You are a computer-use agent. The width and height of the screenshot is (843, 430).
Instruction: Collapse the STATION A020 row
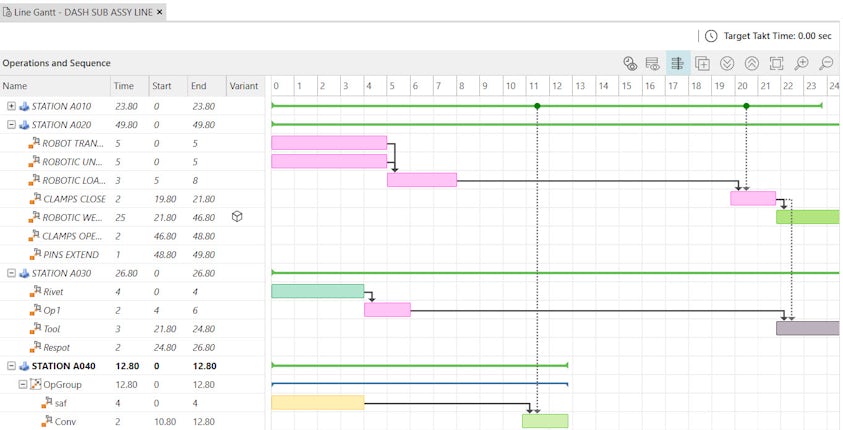[11, 125]
